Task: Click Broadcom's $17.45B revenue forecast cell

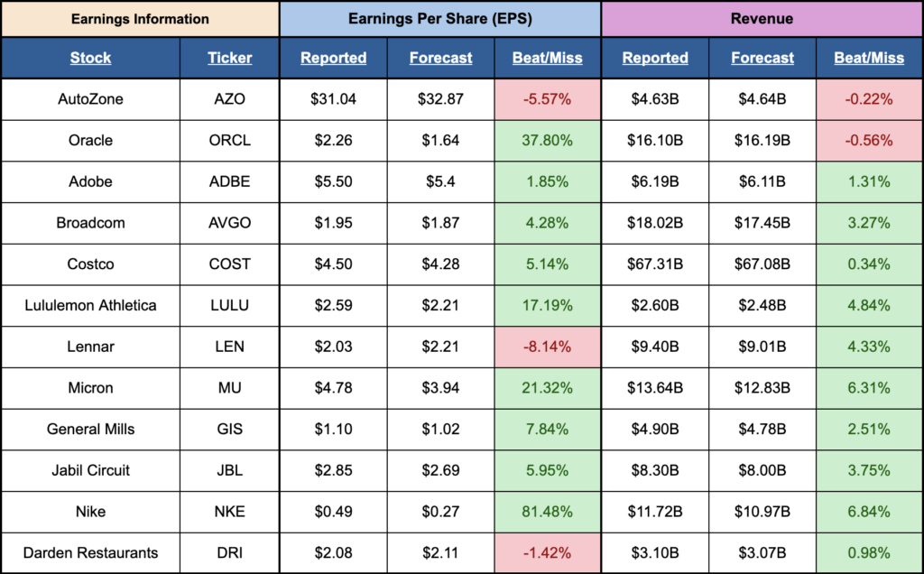Action: pyautogui.click(x=762, y=223)
